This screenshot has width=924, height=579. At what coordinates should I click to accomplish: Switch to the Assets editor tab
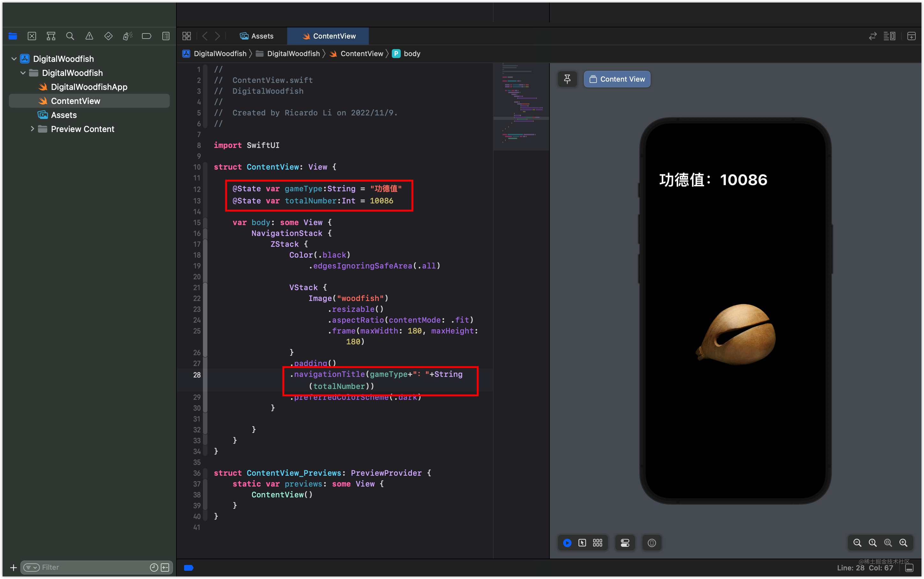click(x=256, y=36)
